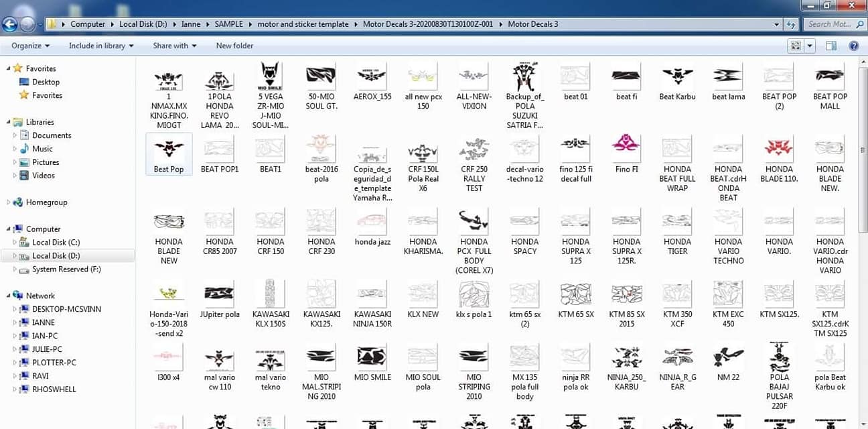Select Local Disk (C:) in navigation pane
The width and height of the screenshot is (868, 429).
click(56, 242)
